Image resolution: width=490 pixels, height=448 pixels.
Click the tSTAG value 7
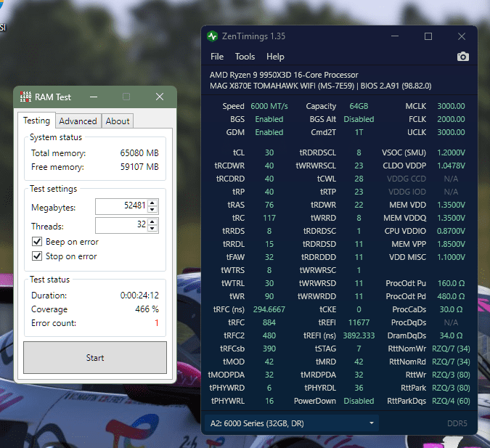(x=359, y=349)
